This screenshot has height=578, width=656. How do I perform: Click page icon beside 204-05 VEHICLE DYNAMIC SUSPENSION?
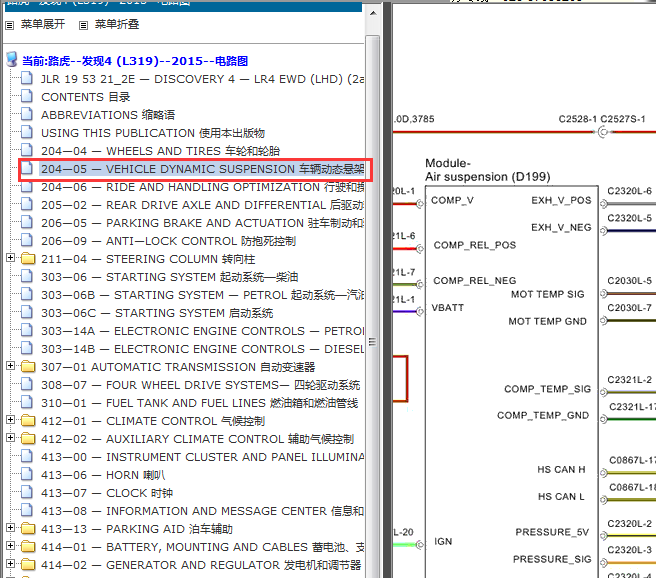pyautogui.click(x=27, y=168)
